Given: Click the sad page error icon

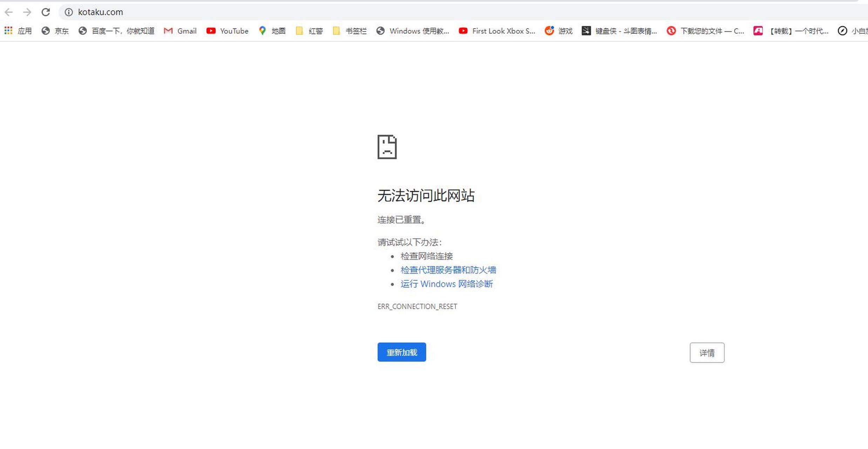Looking at the screenshot, I should click(387, 147).
